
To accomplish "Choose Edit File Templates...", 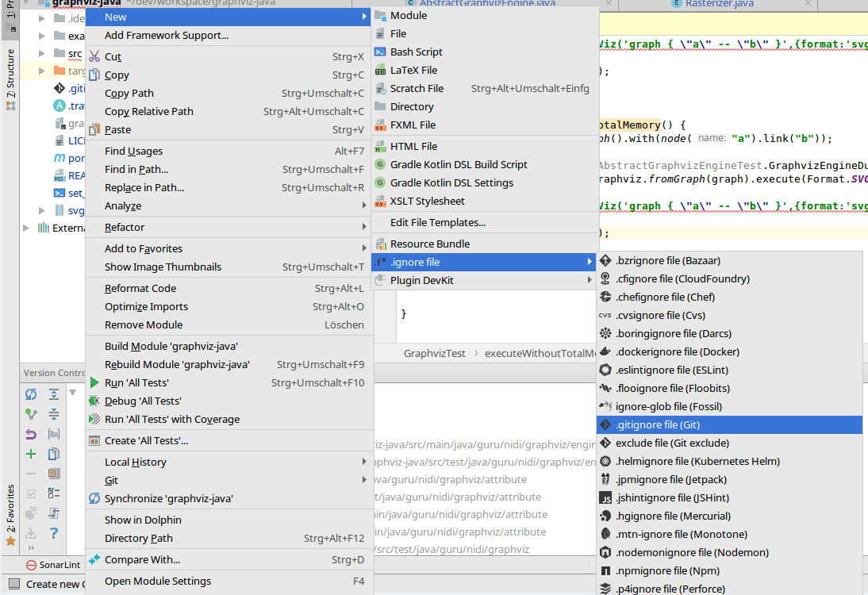I will point(483,222).
